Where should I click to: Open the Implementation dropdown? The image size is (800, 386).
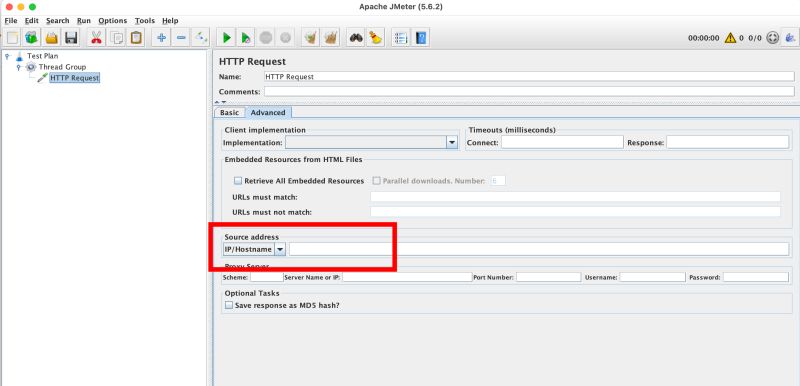[452, 142]
